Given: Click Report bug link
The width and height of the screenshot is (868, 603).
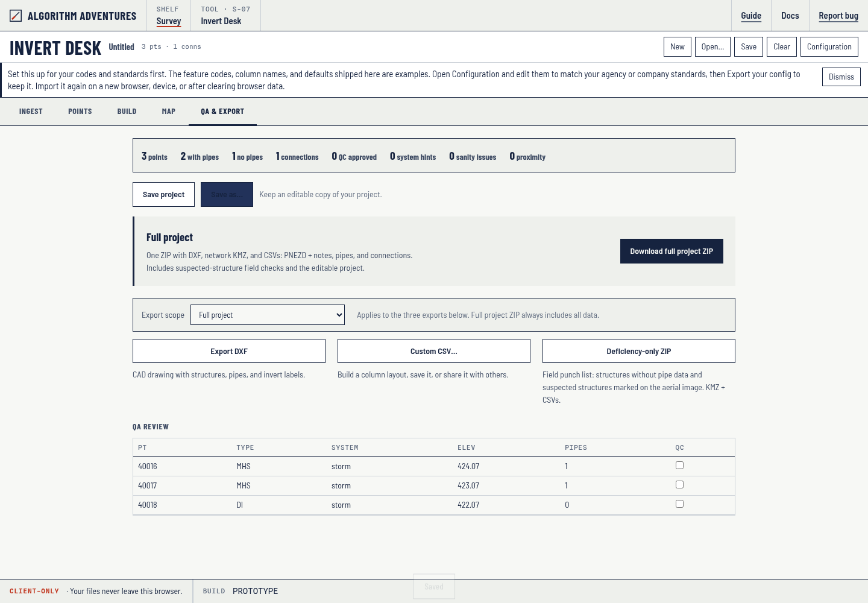Looking at the screenshot, I should [838, 16].
